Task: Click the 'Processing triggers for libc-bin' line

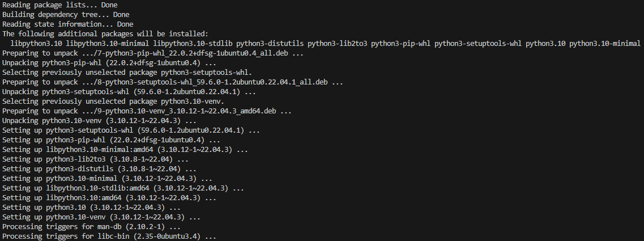Action: 109,236
